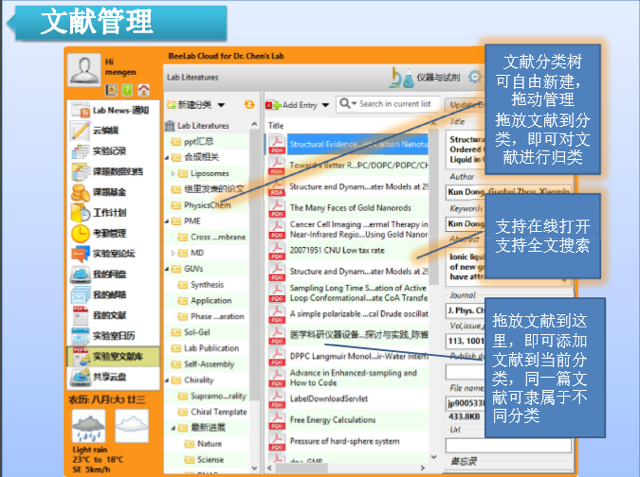Collapse the 最新进展 folder
The height and width of the screenshot is (477, 640).
(173, 428)
